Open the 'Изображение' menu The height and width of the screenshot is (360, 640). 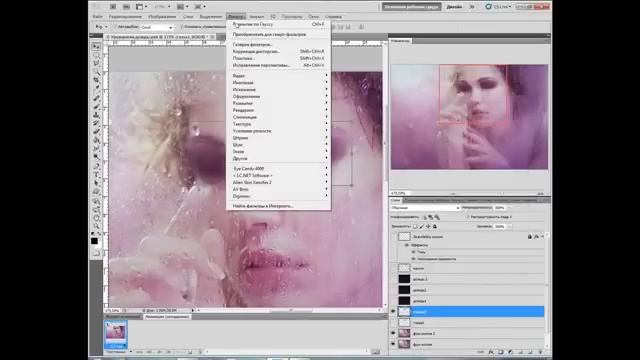tap(162, 17)
